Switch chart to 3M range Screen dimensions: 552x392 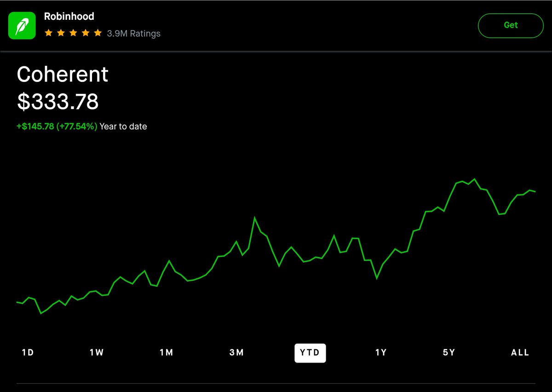click(x=236, y=353)
